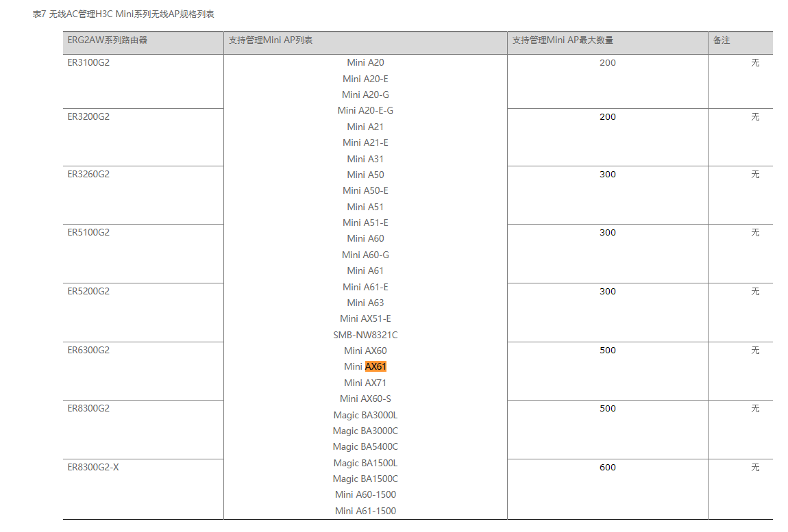
Task: Click the ER3260G2 model name
Action: pos(88,174)
